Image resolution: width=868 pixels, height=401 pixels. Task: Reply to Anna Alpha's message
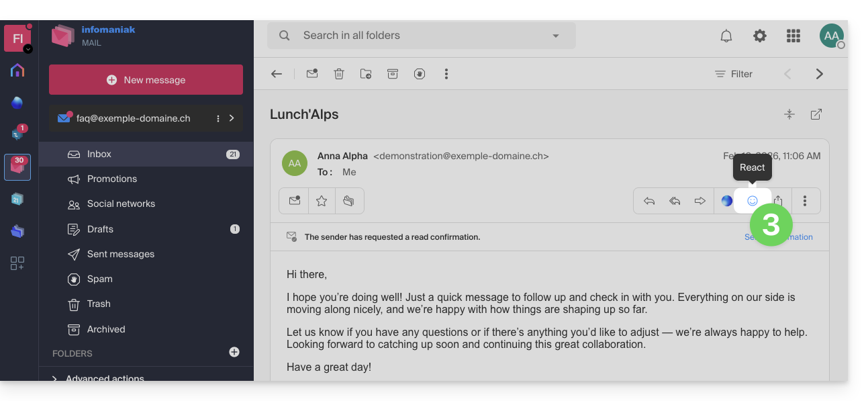coord(649,201)
